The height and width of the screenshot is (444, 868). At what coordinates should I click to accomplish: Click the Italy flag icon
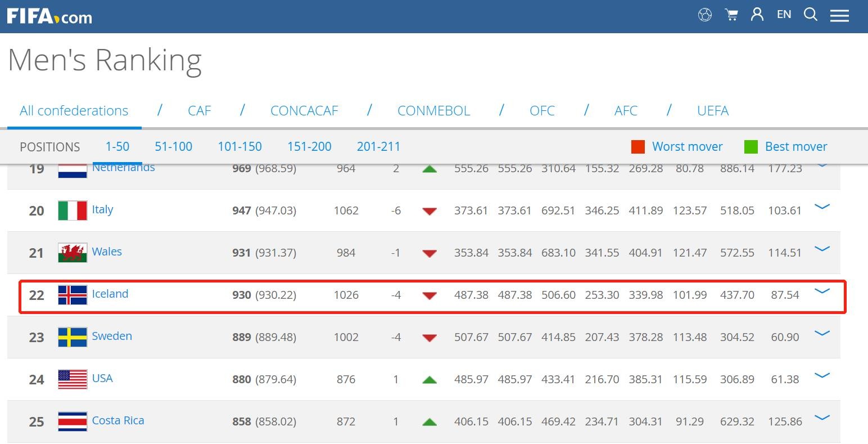(x=73, y=210)
